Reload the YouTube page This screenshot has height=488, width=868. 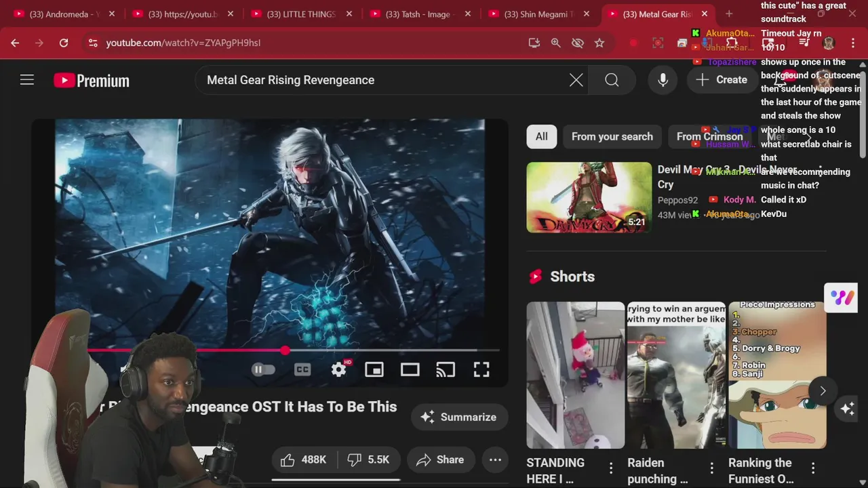click(x=64, y=43)
